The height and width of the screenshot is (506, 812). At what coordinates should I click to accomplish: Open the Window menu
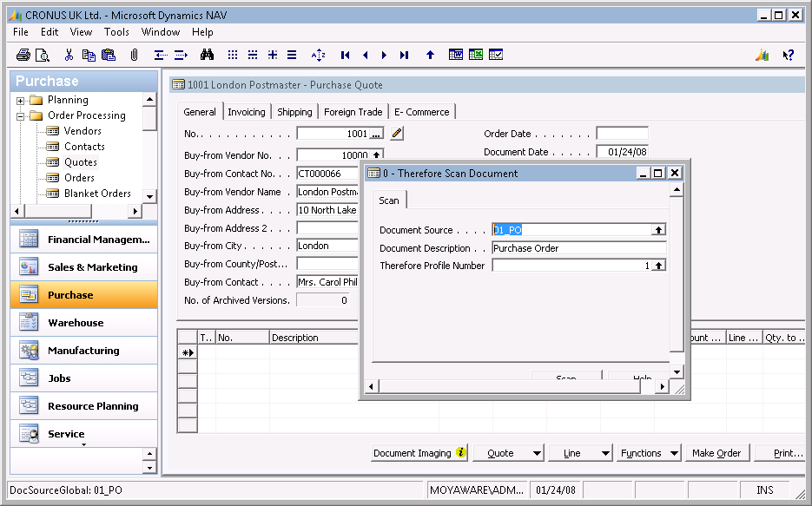[x=161, y=32]
